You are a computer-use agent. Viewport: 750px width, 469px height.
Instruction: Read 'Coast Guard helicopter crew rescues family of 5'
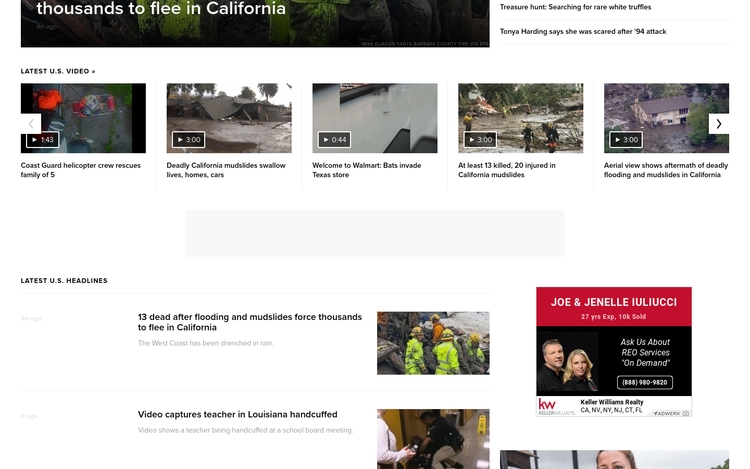81,170
